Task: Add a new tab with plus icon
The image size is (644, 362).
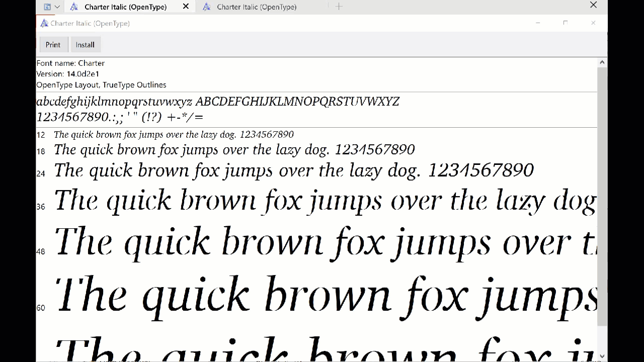Action: pos(339,7)
